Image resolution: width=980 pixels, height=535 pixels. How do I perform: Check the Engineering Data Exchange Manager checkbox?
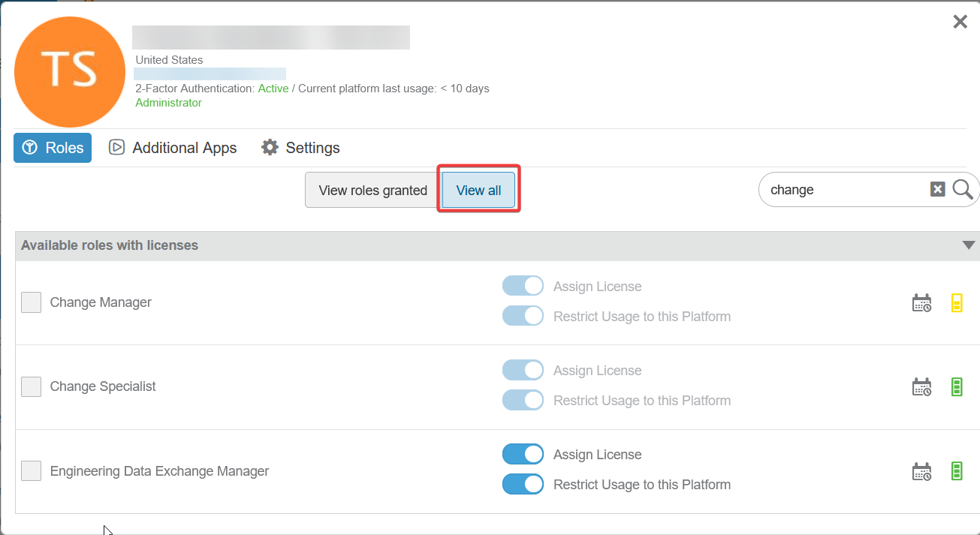(x=31, y=471)
